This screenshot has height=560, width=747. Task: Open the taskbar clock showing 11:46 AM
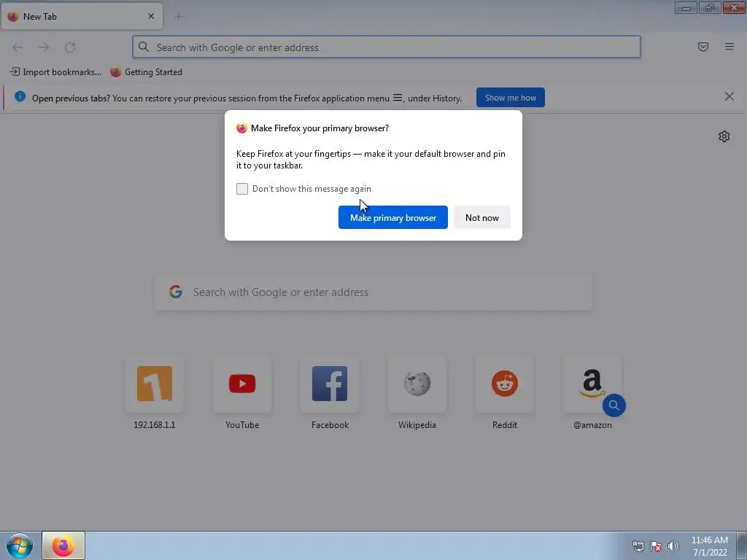point(710,546)
